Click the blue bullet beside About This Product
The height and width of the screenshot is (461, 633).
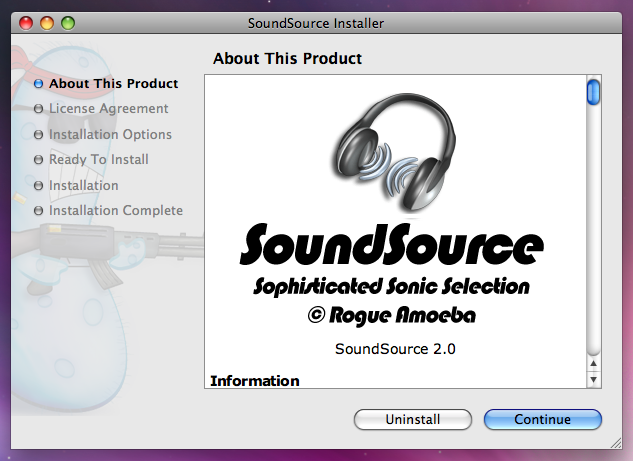(x=38, y=84)
